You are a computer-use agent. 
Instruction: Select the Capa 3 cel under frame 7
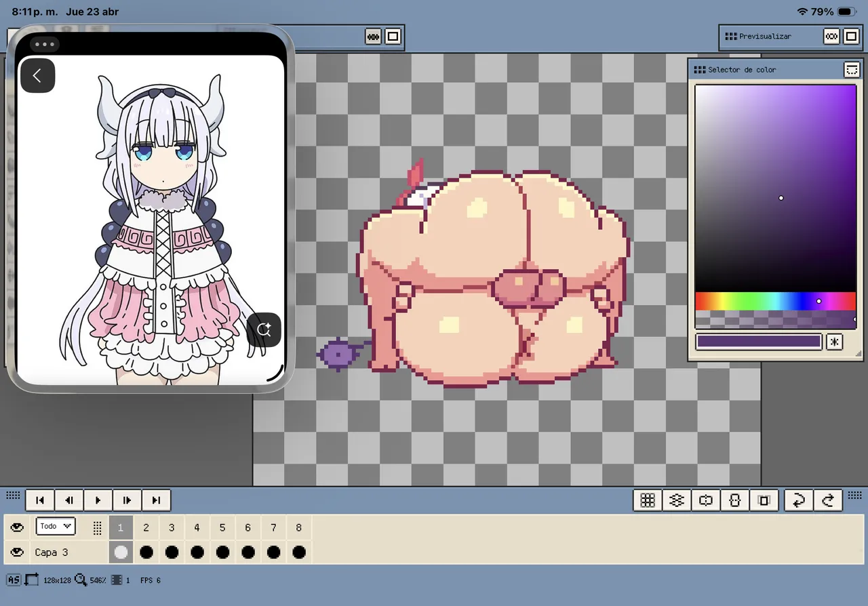pos(273,552)
